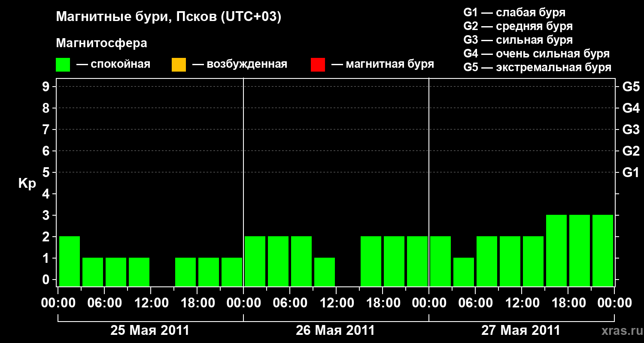Click the green 'спокойная' legend swatch

[63, 65]
